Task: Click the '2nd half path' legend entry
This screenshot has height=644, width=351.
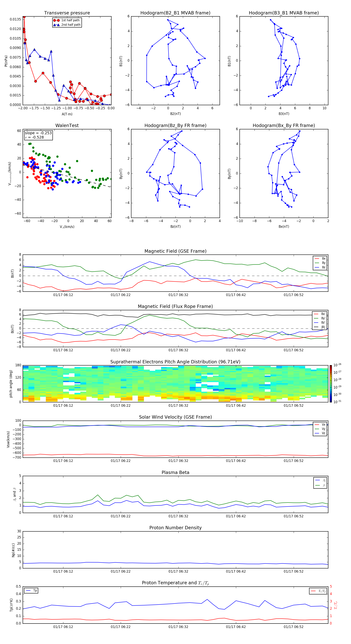Action: (67, 25)
